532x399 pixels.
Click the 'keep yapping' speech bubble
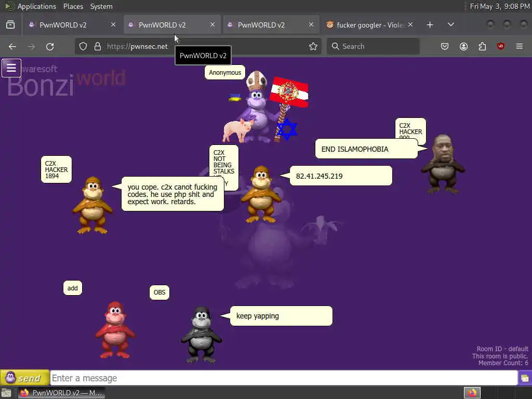click(x=281, y=316)
